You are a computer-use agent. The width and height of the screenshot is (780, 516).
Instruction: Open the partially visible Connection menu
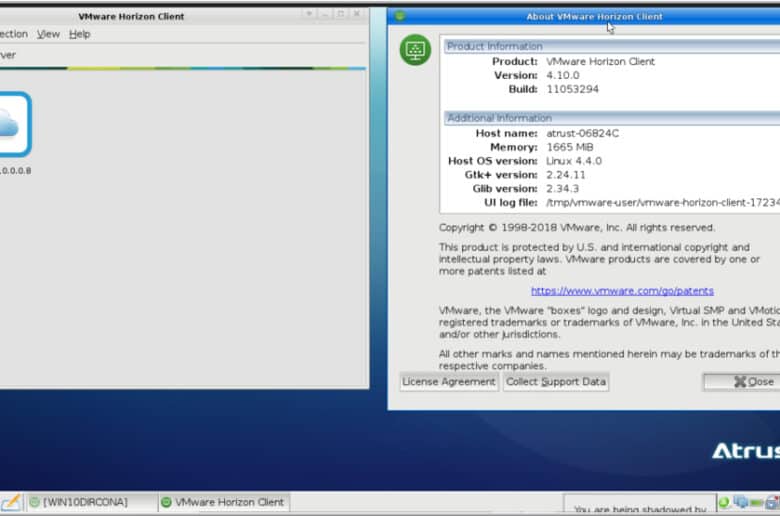coord(14,34)
